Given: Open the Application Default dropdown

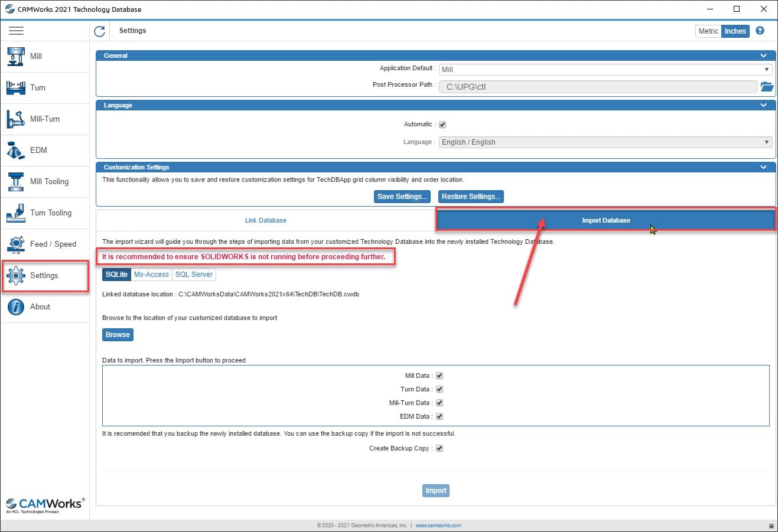Looking at the screenshot, I should pos(606,69).
